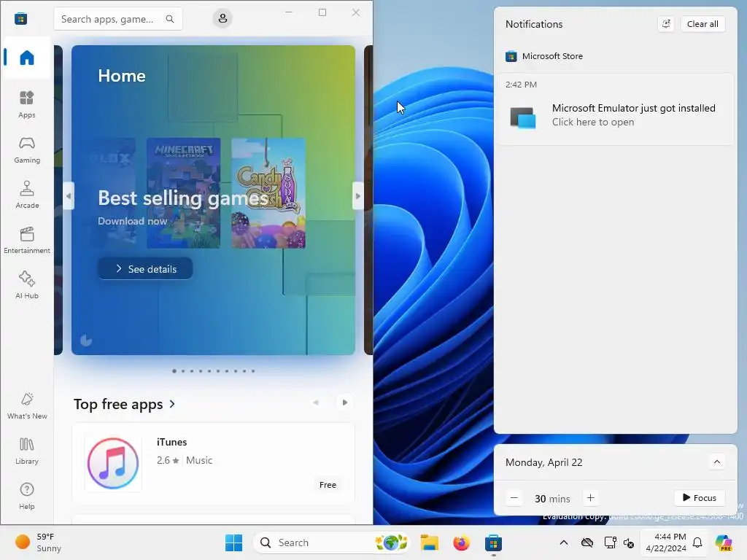This screenshot has width=747, height=560.
Task: Click Microsoft Store taskbar icon
Action: click(x=493, y=542)
